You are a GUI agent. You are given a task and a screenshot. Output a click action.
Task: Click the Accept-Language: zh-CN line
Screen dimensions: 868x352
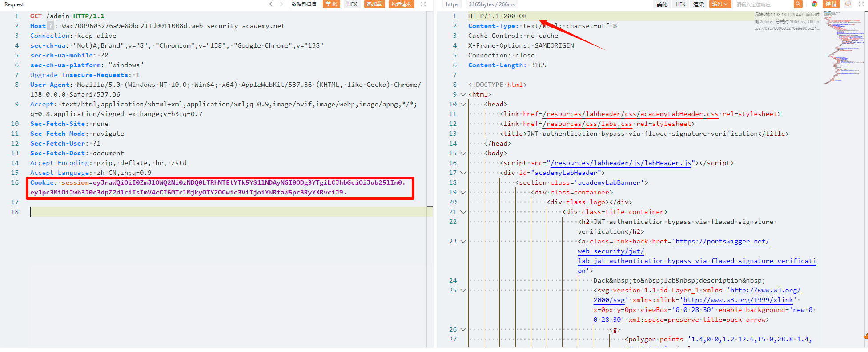pos(91,173)
